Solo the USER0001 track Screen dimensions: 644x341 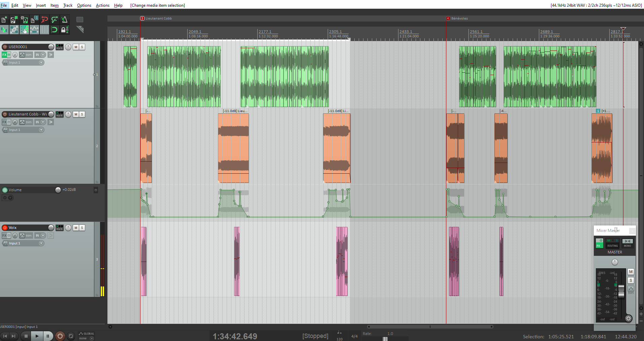82,47
